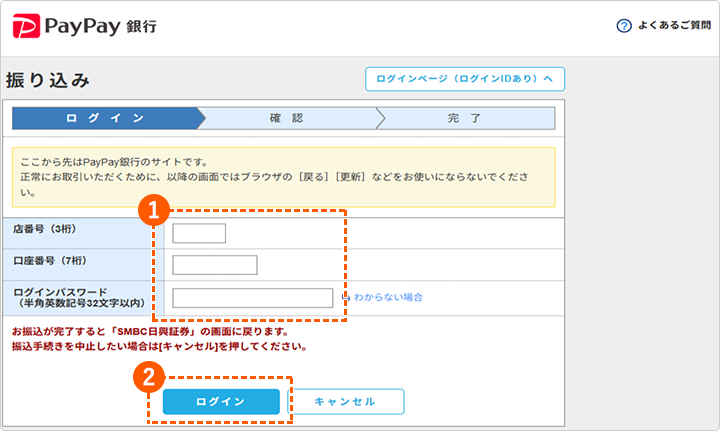Click the 振込手続きを中止したい場合 red text line
Viewport: 720px width, 431px height.
click(x=159, y=347)
